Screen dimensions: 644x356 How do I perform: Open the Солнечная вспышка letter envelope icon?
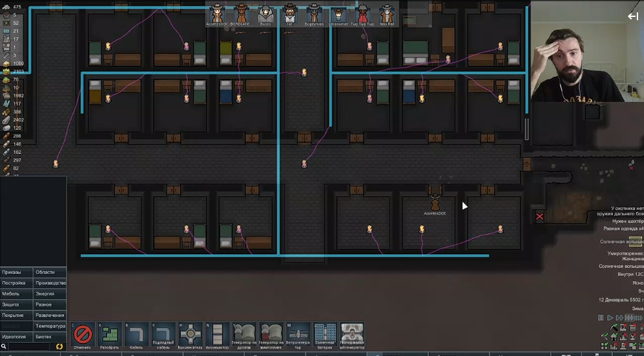coord(636,243)
